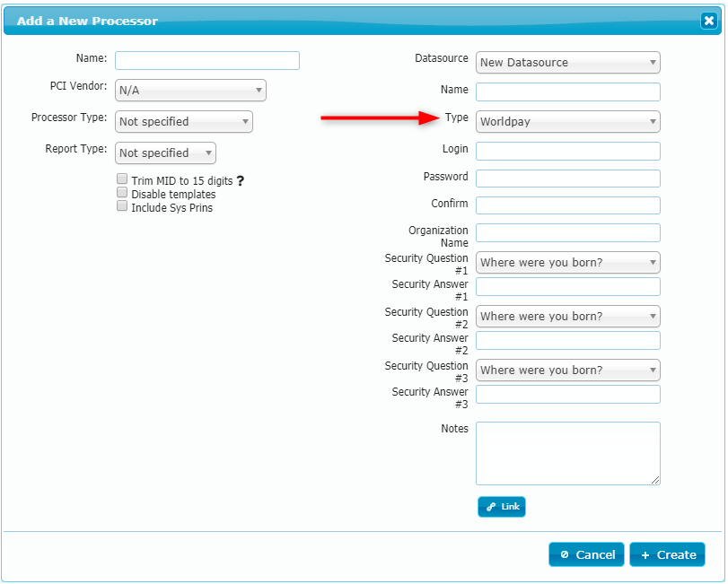Close the Add a New Processor dialog

tap(708, 21)
